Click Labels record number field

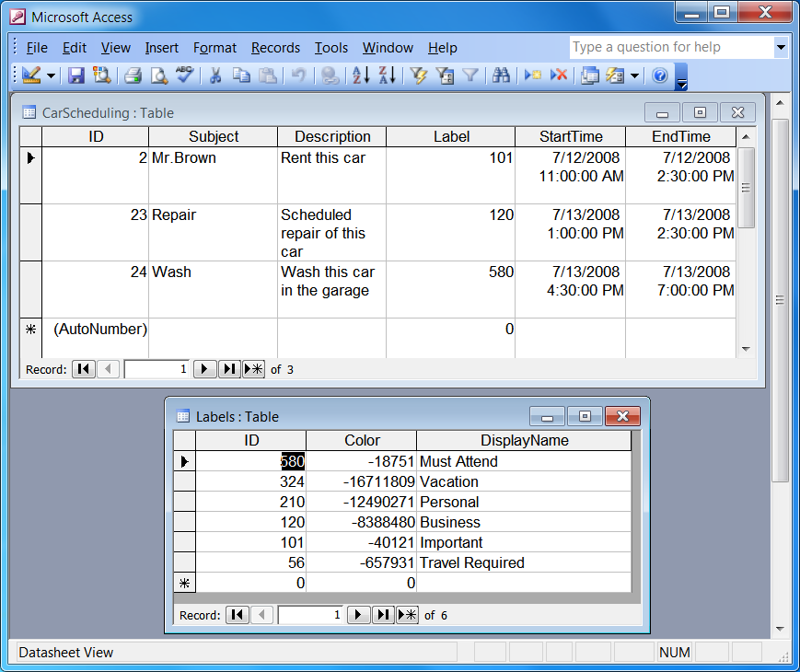pyautogui.click(x=310, y=615)
